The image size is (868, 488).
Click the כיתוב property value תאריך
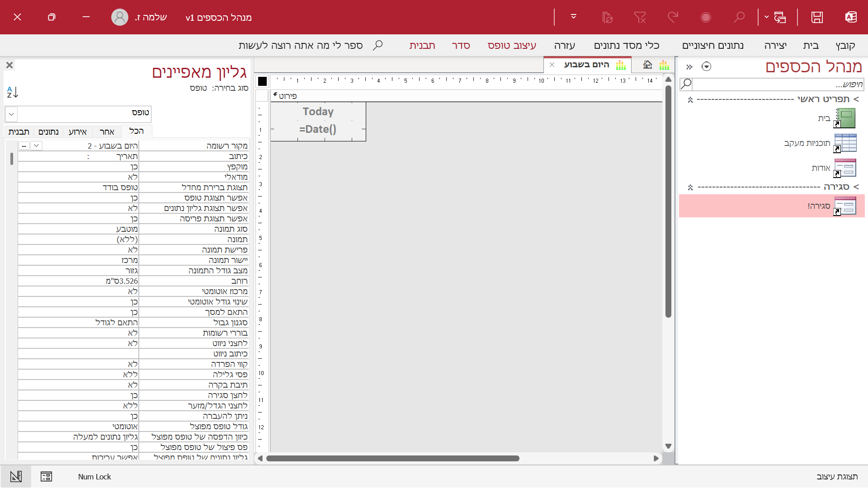[x=78, y=156]
